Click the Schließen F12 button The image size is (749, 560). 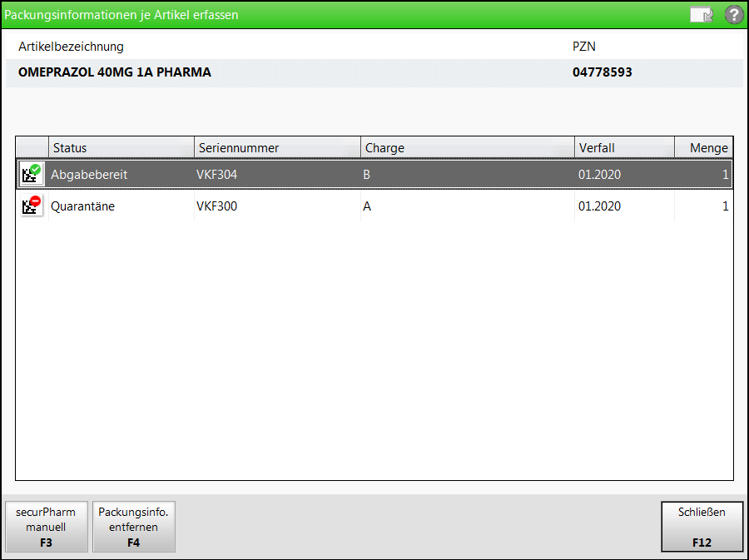pos(702,527)
